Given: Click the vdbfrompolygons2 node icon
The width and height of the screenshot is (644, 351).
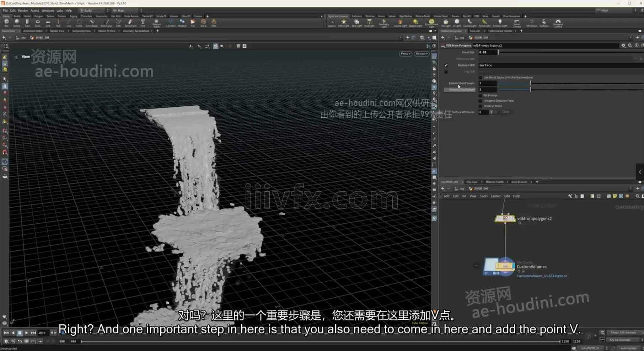Looking at the screenshot, I should coord(505,218).
